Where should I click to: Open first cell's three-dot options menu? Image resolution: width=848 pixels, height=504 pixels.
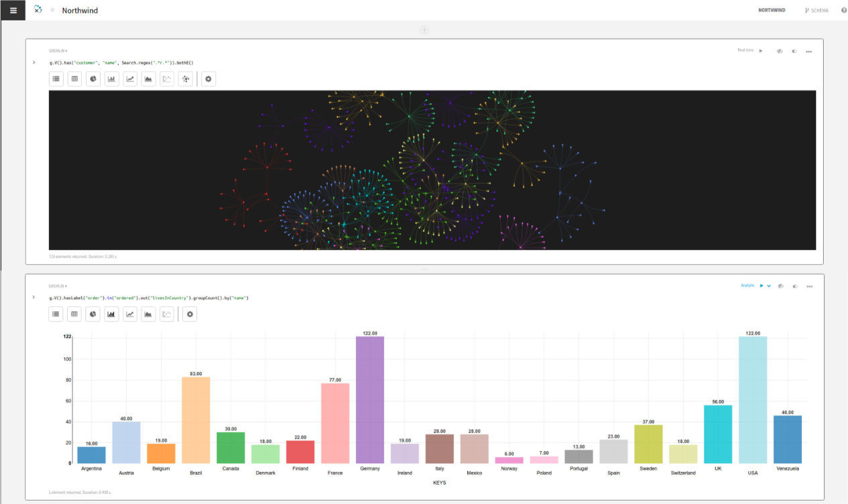pos(809,51)
